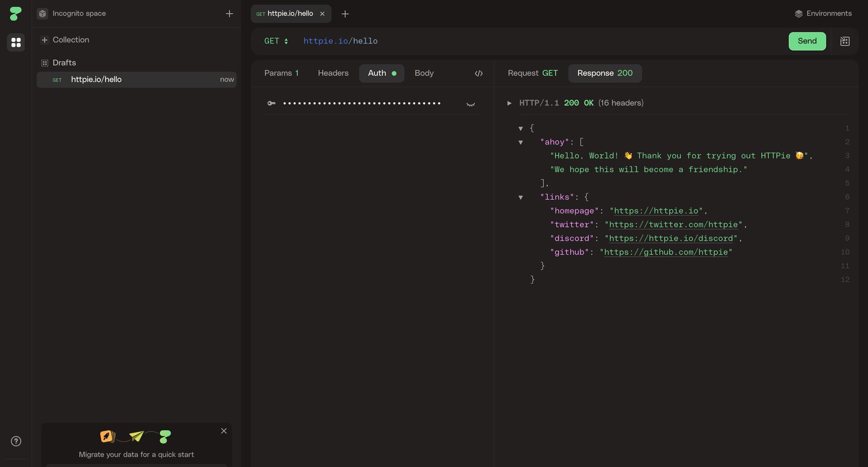Click the "ahoy" key text
The image size is (868, 467).
(555, 142)
